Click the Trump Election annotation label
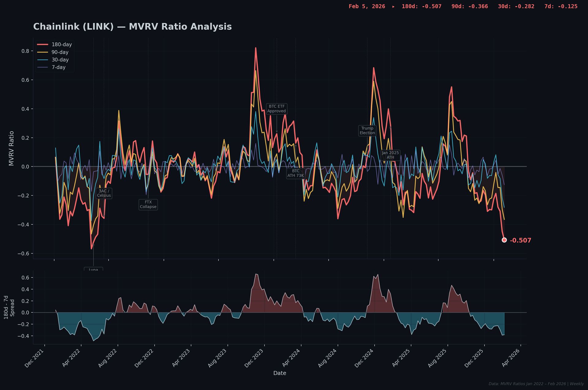 click(367, 131)
